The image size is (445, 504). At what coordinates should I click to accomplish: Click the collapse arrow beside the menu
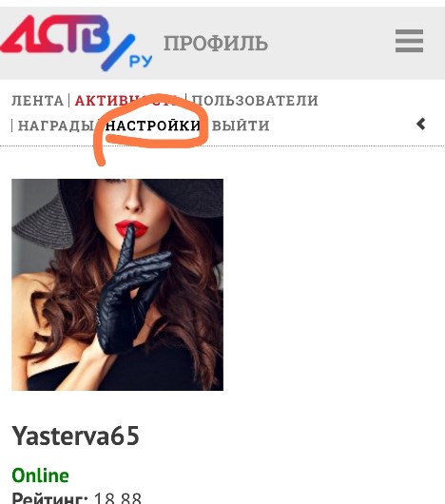pyautogui.click(x=421, y=124)
